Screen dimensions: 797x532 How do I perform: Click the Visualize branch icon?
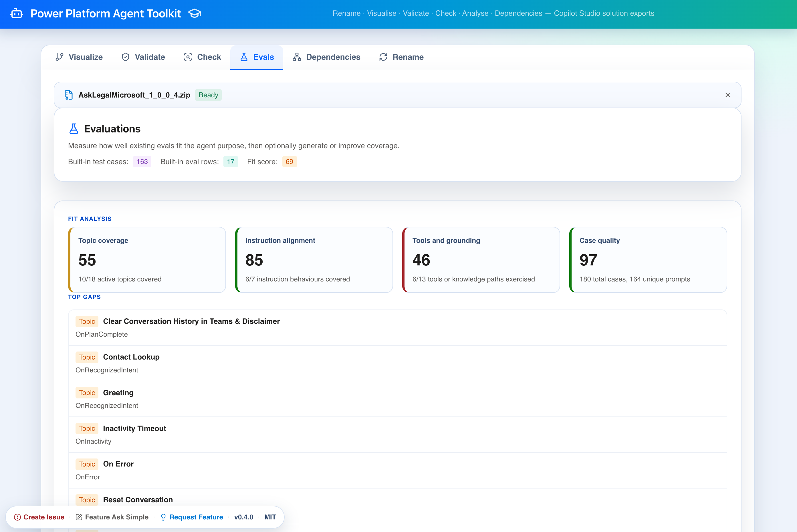point(60,57)
